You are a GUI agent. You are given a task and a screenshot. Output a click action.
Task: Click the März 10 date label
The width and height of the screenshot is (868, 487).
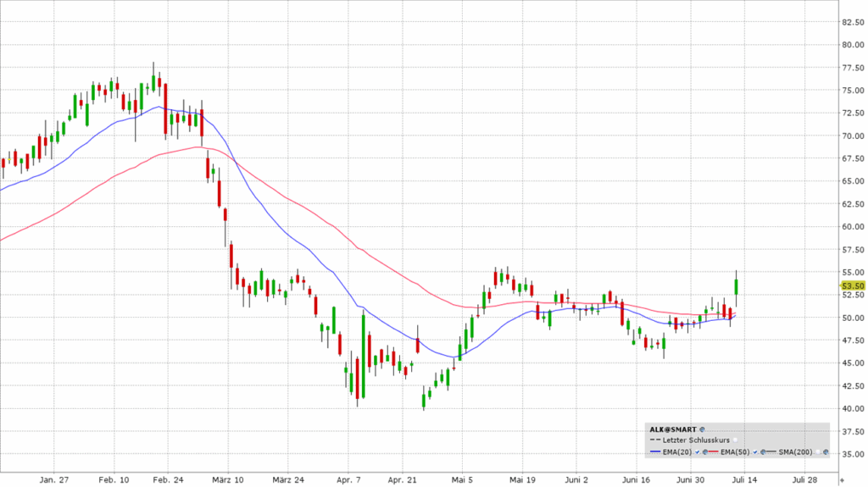(x=228, y=480)
